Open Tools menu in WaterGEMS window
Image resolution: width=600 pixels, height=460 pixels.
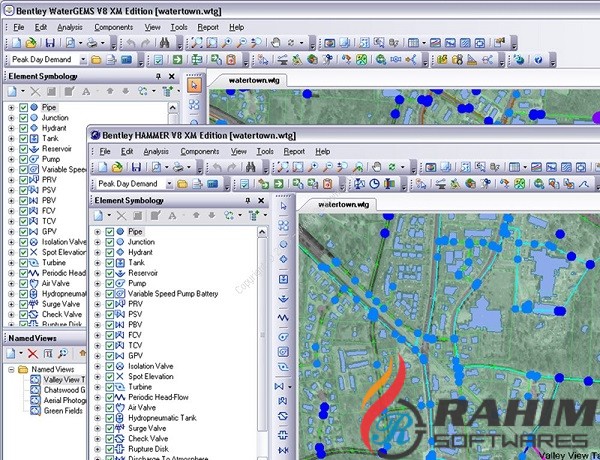point(179,27)
